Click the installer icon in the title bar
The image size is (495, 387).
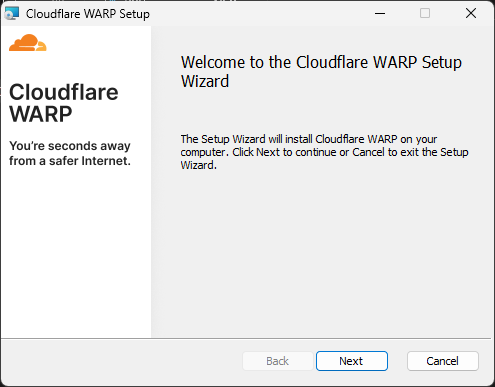click(x=12, y=14)
